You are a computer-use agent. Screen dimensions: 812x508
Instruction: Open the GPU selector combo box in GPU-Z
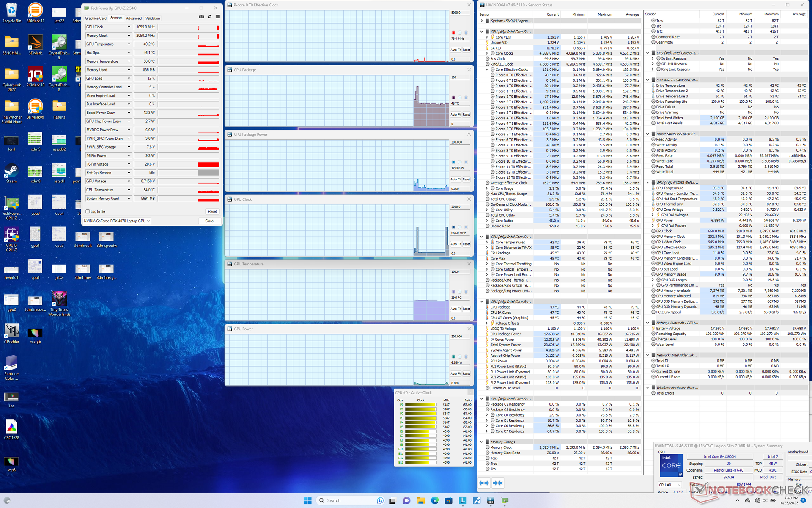point(117,221)
